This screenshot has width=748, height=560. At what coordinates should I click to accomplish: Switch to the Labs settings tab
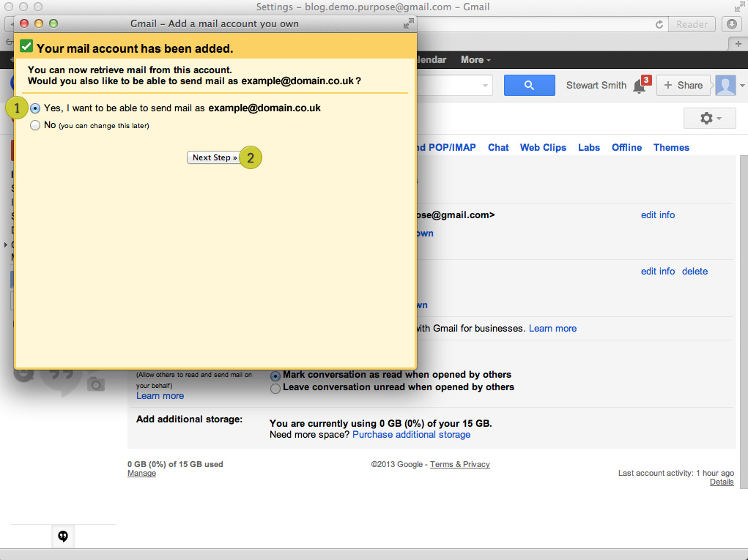tap(588, 147)
